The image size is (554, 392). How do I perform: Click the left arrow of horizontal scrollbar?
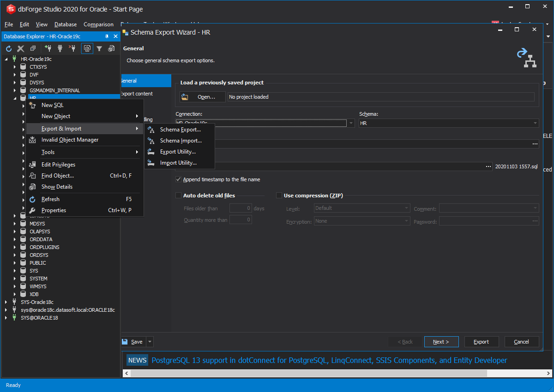[x=126, y=373]
